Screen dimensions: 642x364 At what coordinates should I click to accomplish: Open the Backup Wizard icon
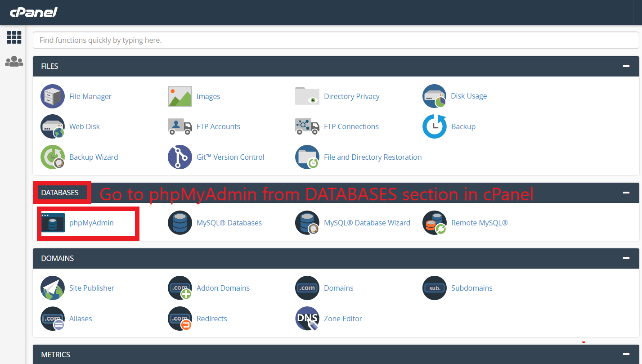[53, 157]
